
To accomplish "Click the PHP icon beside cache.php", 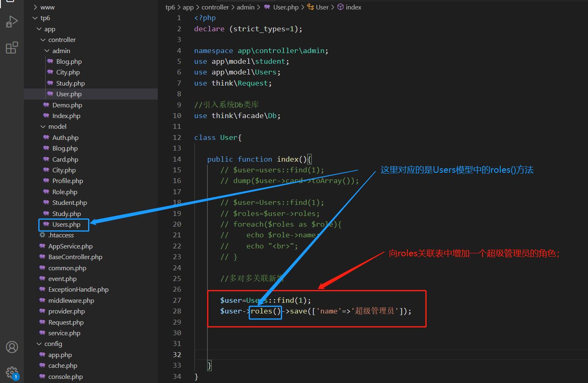I will pyautogui.click(x=42, y=365).
